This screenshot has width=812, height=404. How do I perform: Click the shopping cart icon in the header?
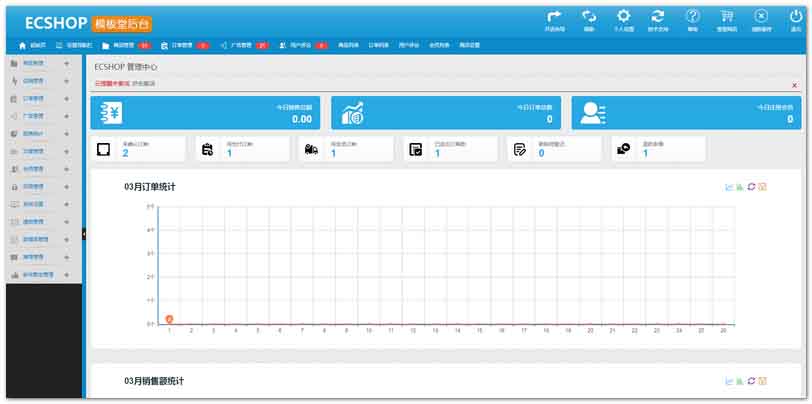pyautogui.click(x=727, y=16)
